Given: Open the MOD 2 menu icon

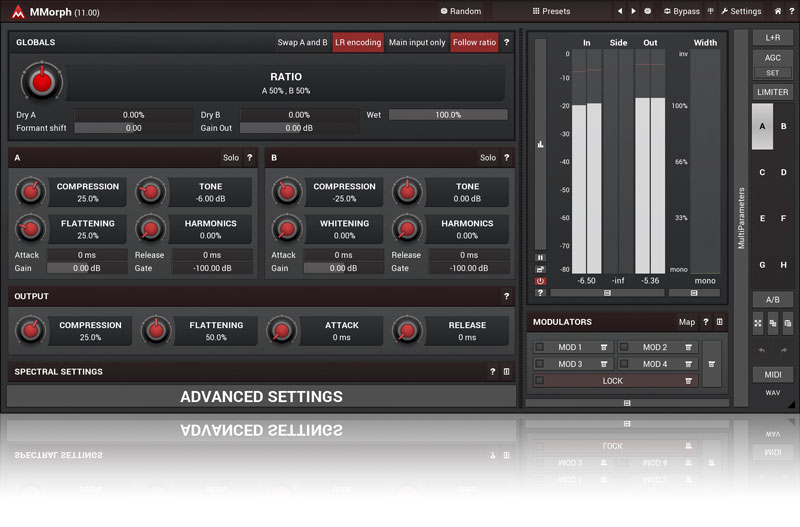Looking at the screenshot, I should tap(688, 348).
